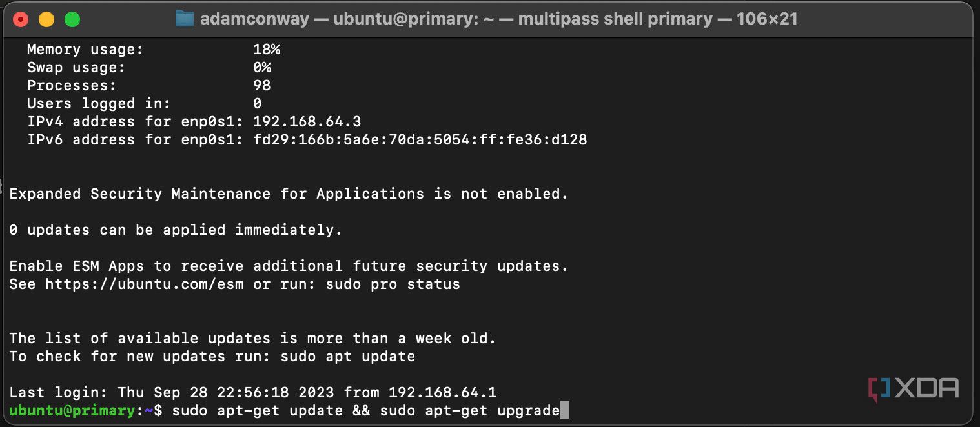Click the XDA watermark logo
This screenshot has width=980, height=427.
[913, 388]
